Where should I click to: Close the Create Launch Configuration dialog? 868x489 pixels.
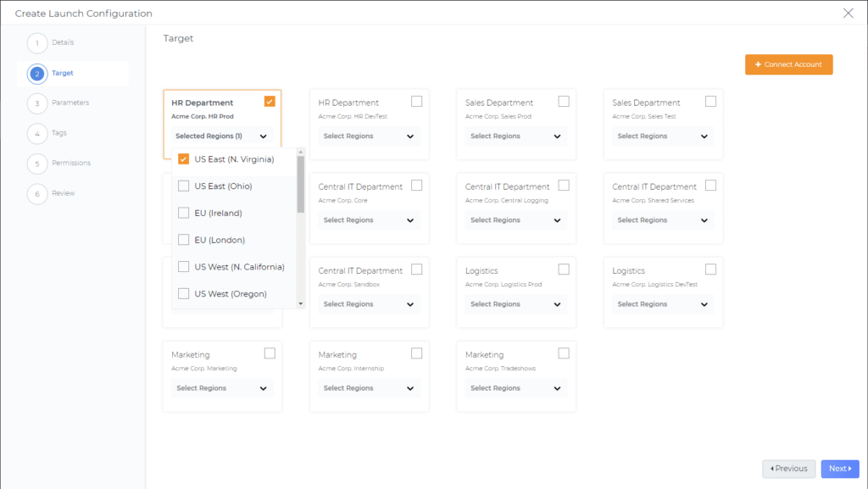click(848, 13)
